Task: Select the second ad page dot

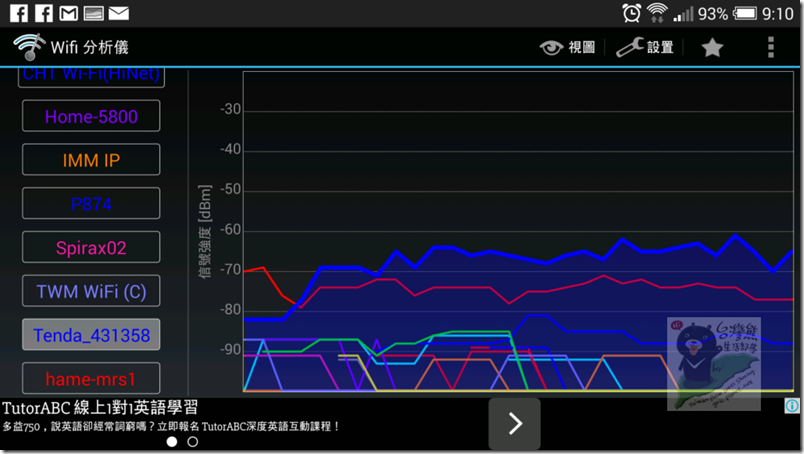Action: point(192,442)
